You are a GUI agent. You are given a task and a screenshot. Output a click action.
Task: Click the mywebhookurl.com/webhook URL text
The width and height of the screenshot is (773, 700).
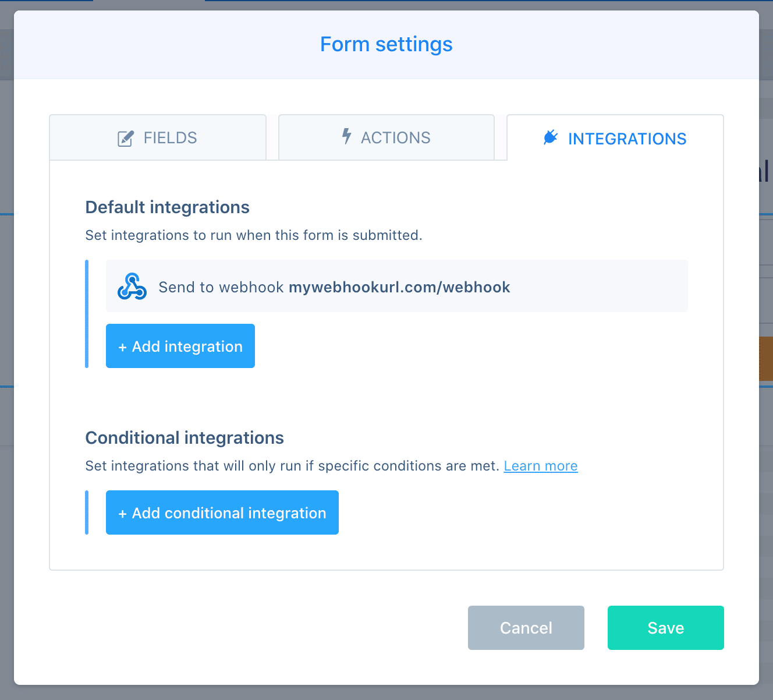pyautogui.click(x=399, y=287)
